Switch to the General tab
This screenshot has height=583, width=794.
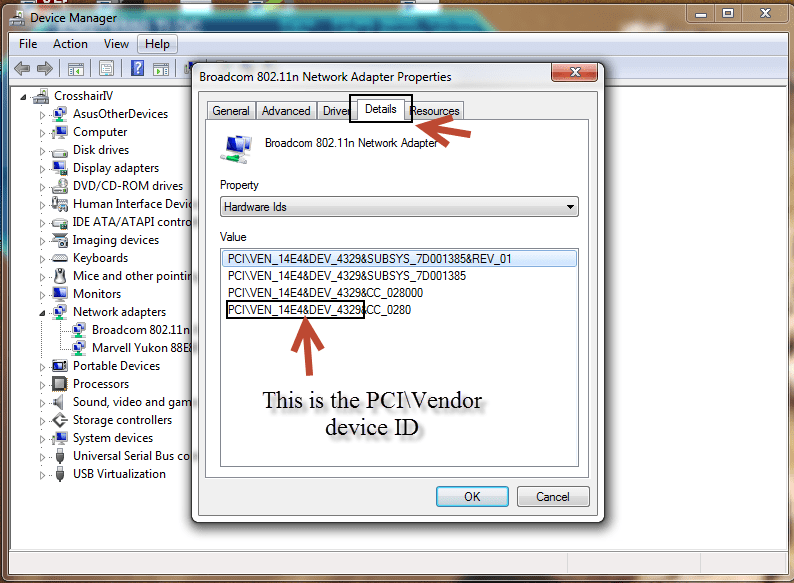pyautogui.click(x=231, y=111)
